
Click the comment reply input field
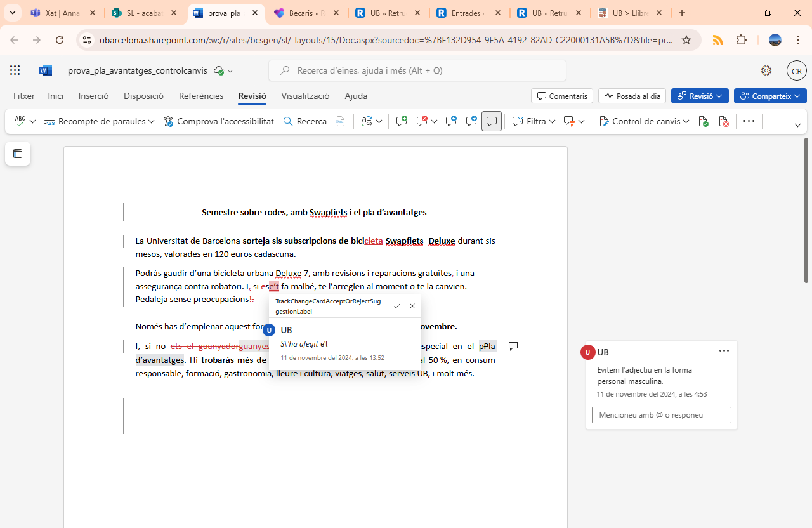[661, 415]
